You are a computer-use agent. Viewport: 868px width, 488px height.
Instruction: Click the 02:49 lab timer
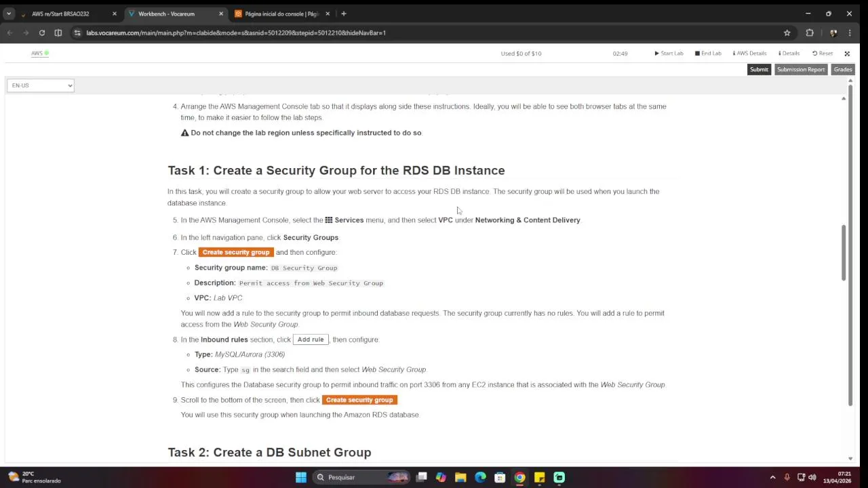coord(620,54)
